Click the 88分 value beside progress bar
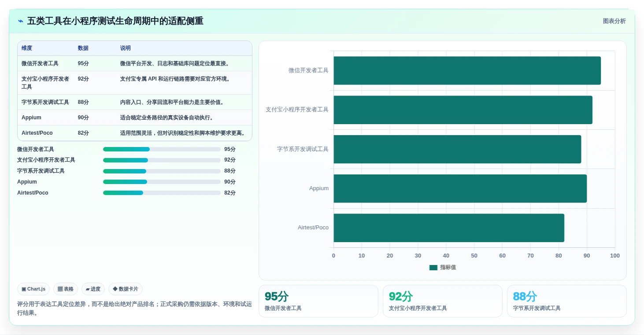The image size is (644, 335). (x=230, y=171)
